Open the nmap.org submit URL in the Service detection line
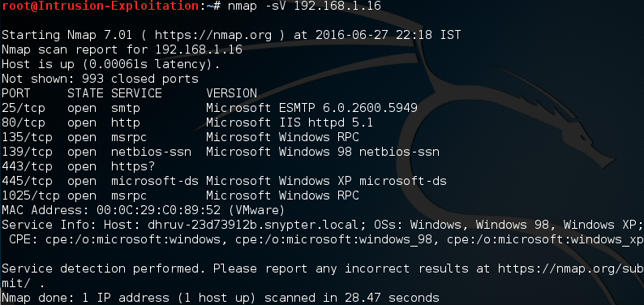 (571, 268)
